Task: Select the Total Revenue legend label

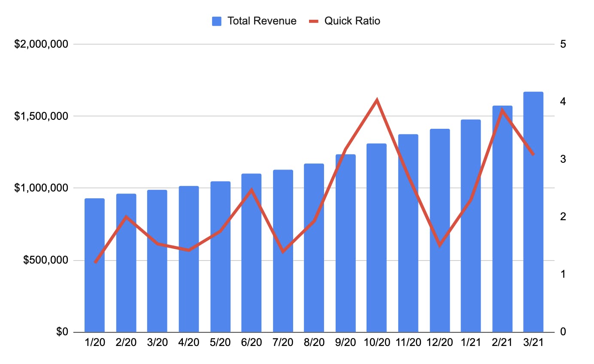Action: 262,21
